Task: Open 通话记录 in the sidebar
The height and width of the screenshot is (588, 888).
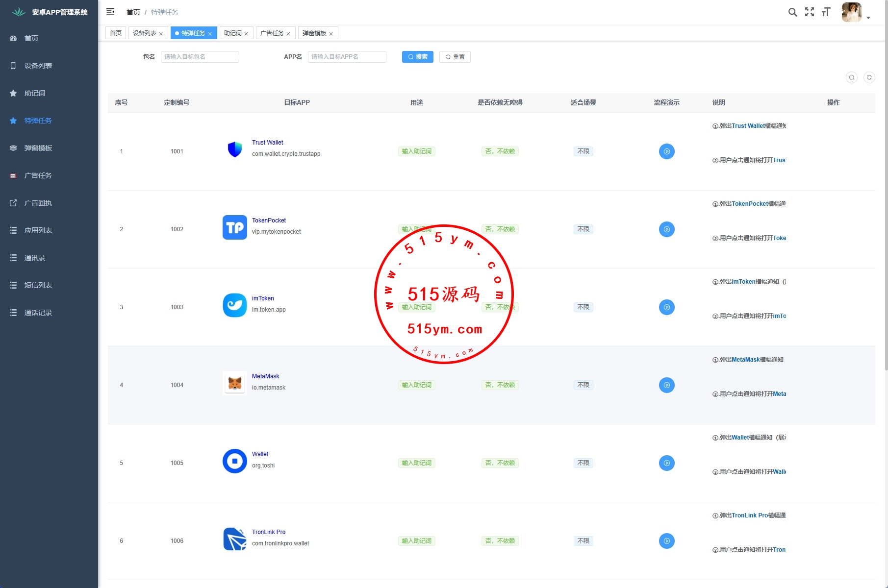Action: [49, 313]
